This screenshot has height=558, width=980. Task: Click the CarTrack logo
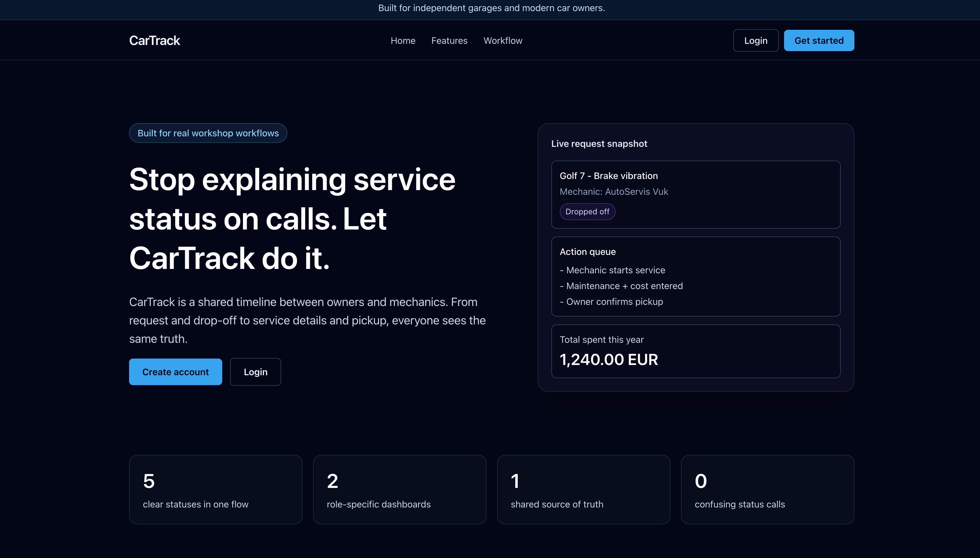click(154, 40)
